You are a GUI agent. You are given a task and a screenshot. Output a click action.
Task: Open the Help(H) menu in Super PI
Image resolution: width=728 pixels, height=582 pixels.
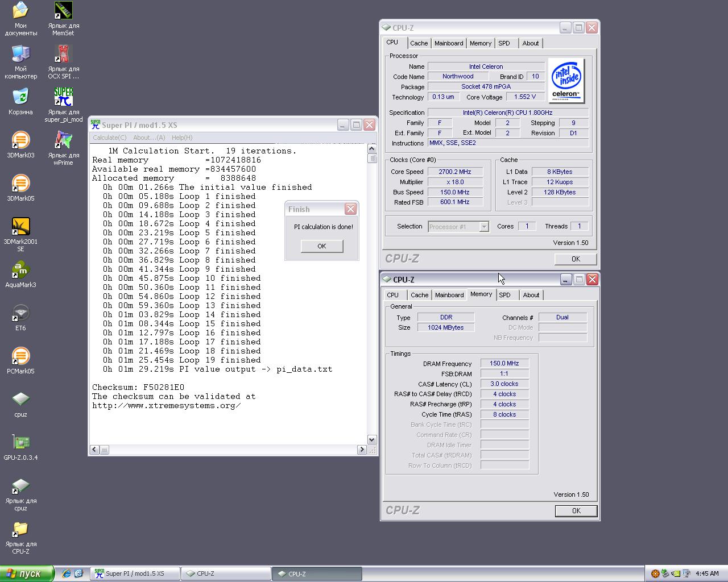182,138
